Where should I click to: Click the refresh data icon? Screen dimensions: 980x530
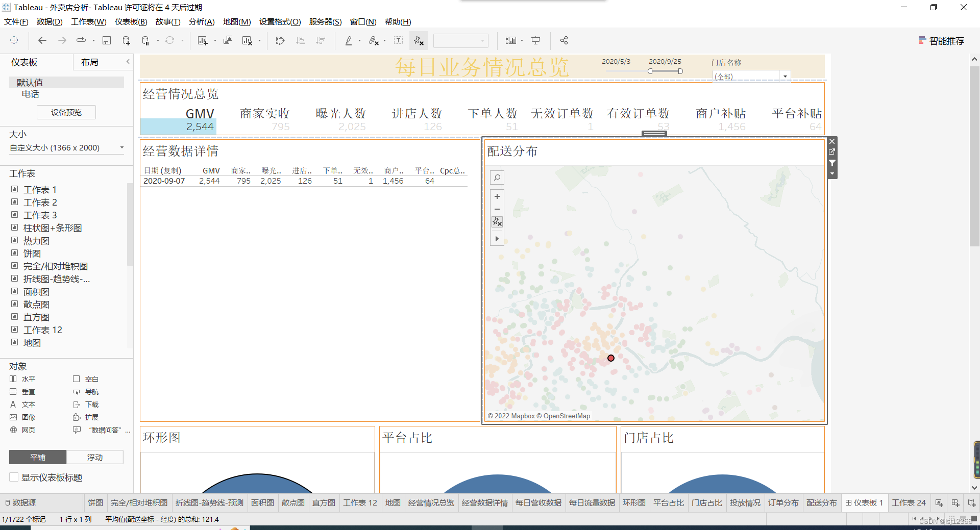pos(170,40)
